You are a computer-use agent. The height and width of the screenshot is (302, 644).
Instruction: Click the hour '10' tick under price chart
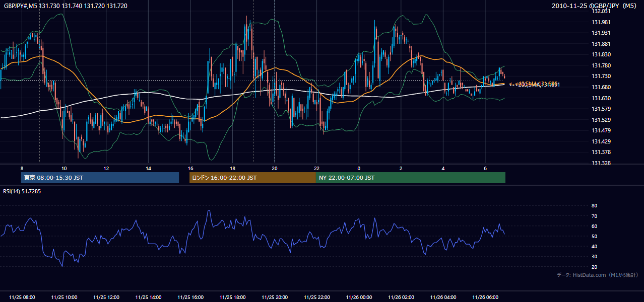coord(64,168)
